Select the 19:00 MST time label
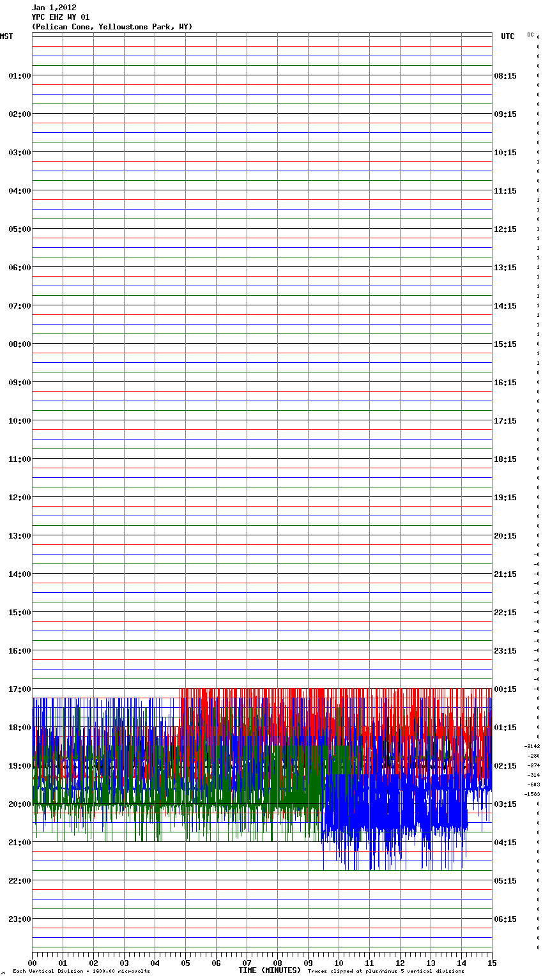This screenshot has width=543, height=980. tap(20, 766)
